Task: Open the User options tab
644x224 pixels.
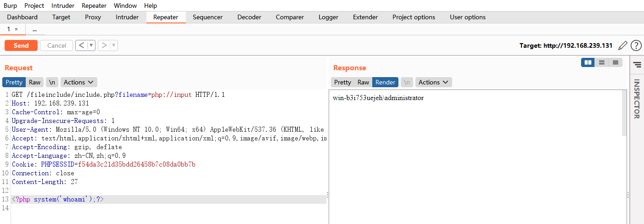Action: [x=468, y=17]
